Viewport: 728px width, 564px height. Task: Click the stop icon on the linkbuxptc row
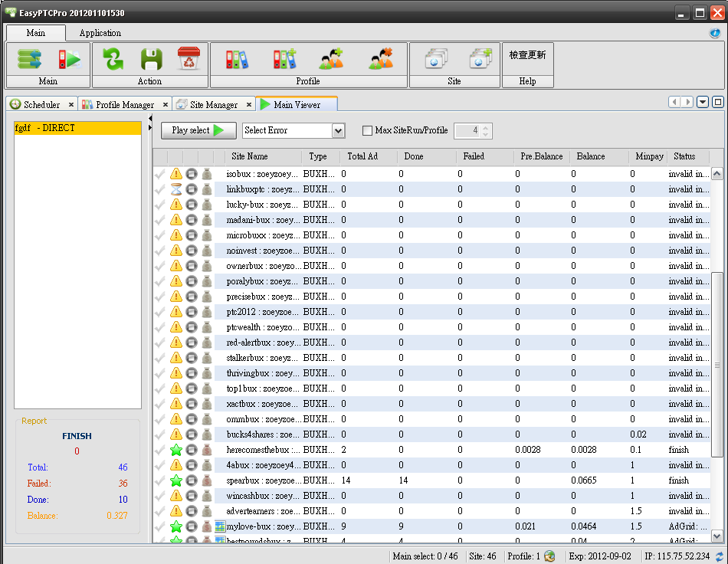(192, 189)
